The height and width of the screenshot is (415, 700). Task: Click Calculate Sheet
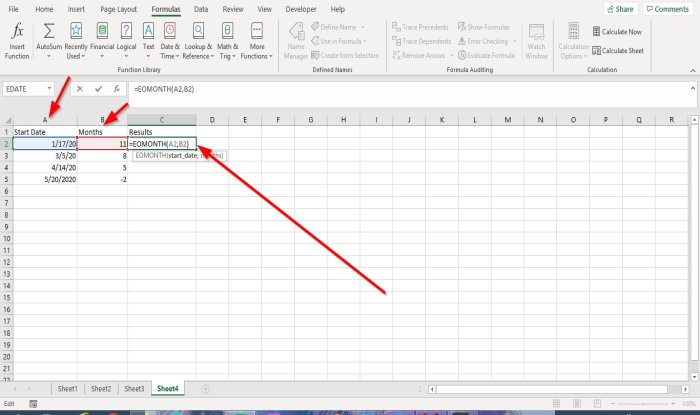click(618, 50)
